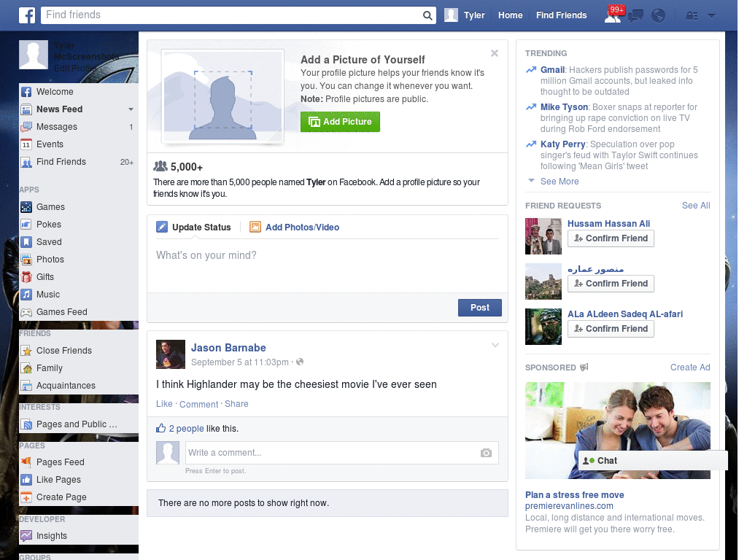Confirm ALa ALdeen Sadeq AL-afari as friend
747x560 pixels.
(611, 329)
